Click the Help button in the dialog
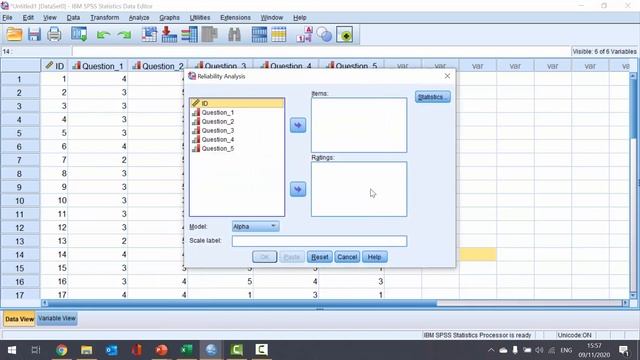Screen dimensions: 640x360 375,257
